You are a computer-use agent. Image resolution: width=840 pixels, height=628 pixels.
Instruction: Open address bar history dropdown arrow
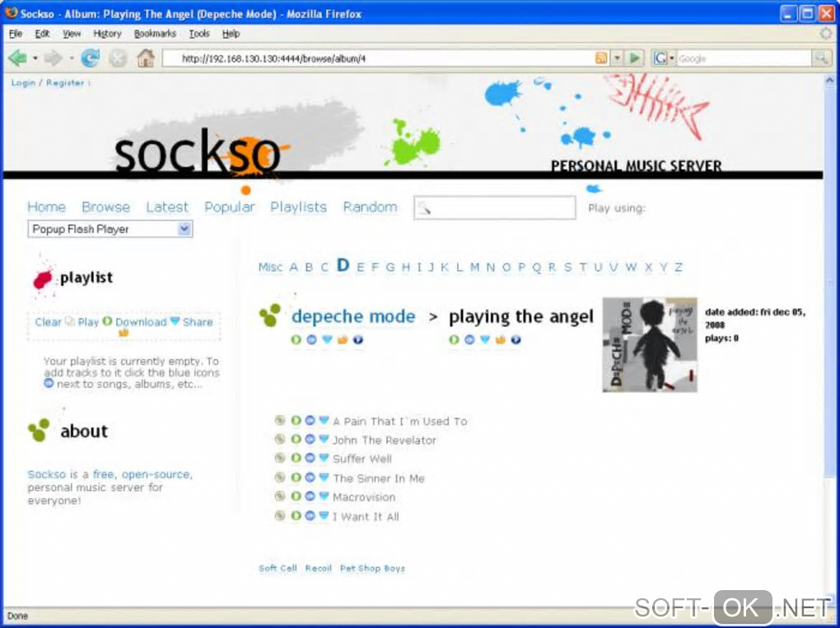(617, 58)
